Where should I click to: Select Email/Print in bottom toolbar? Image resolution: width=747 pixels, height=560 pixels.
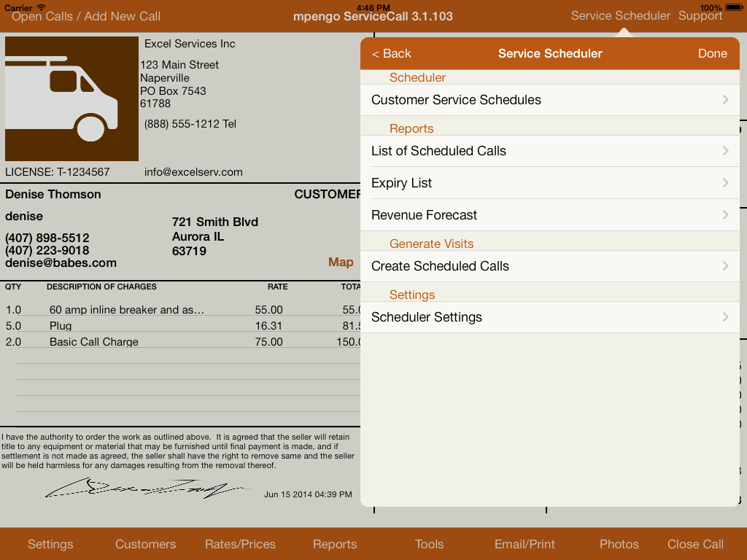pyautogui.click(x=525, y=544)
